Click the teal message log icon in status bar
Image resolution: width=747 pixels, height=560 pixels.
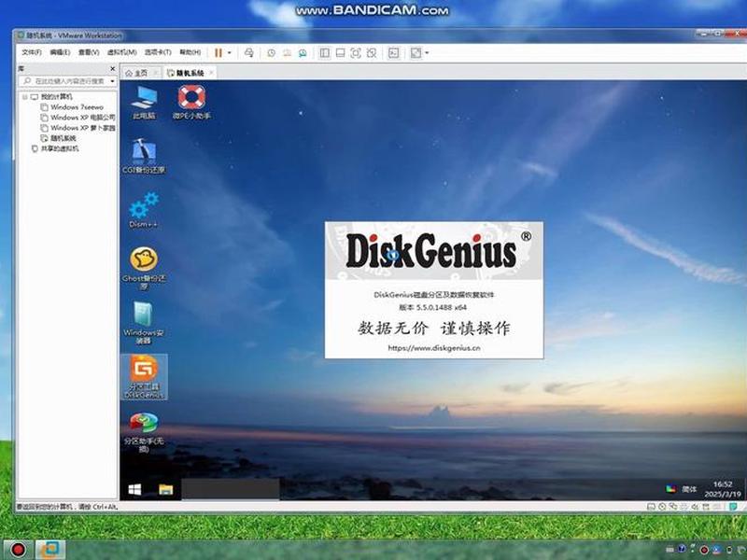pos(733,507)
